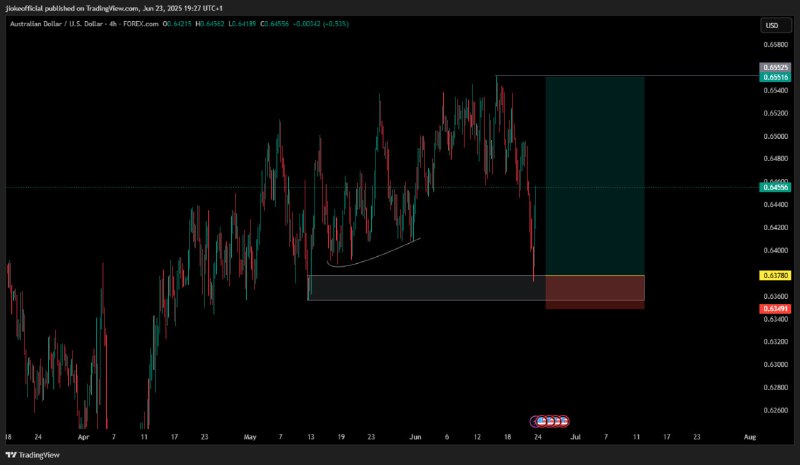Click the 0.65400 price axis label
Viewport: 800px width, 465px height.
(x=776, y=90)
